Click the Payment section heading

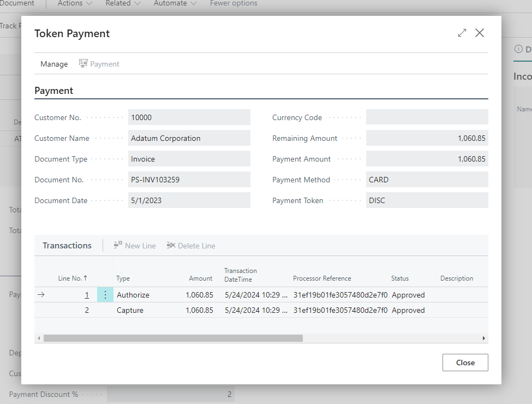coord(53,91)
